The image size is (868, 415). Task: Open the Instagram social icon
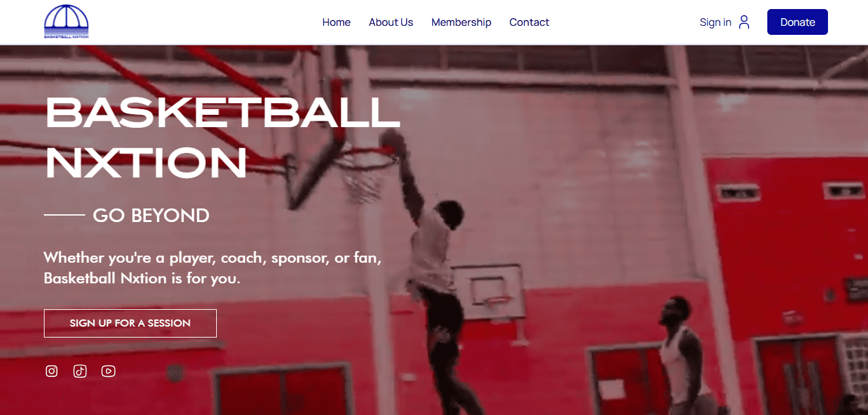click(x=52, y=371)
